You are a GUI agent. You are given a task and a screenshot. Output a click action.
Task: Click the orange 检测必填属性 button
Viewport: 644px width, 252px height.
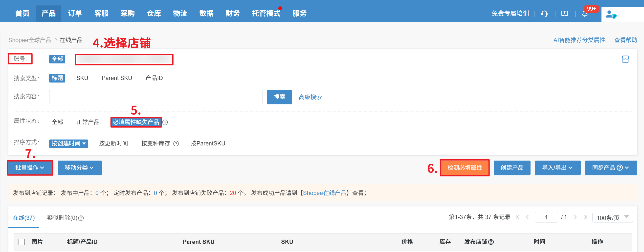pyautogui.click(x=465, y=168)
